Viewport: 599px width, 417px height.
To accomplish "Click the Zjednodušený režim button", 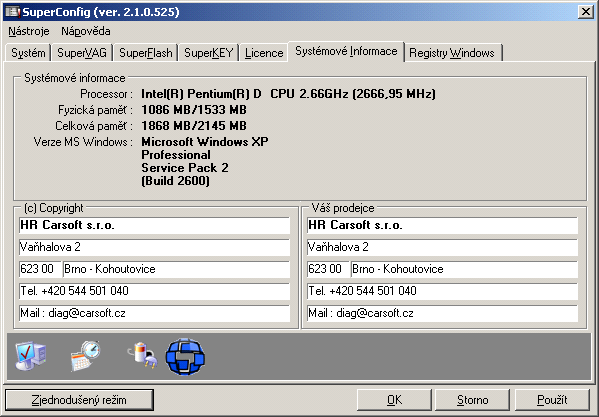I will pos(79,400).
